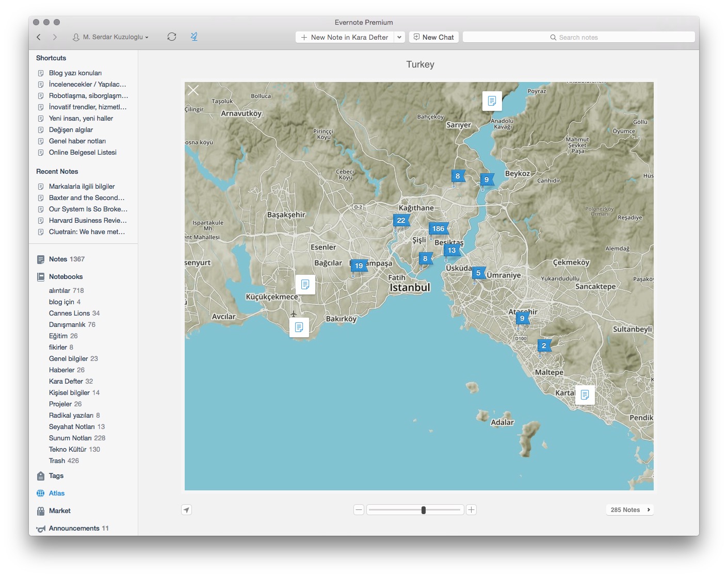Select the 186 notes map cluster
This screenshot has height=577, width=728.
pyautogui.click(x=439, y=229)
